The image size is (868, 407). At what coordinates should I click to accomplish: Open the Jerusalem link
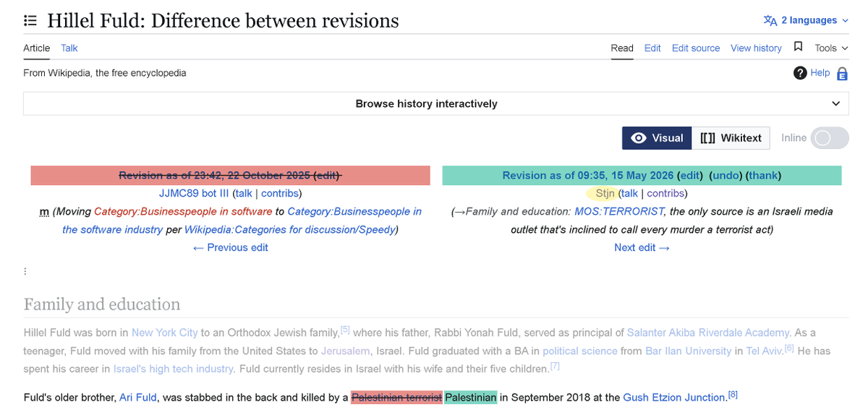click(x=345, y=351)
